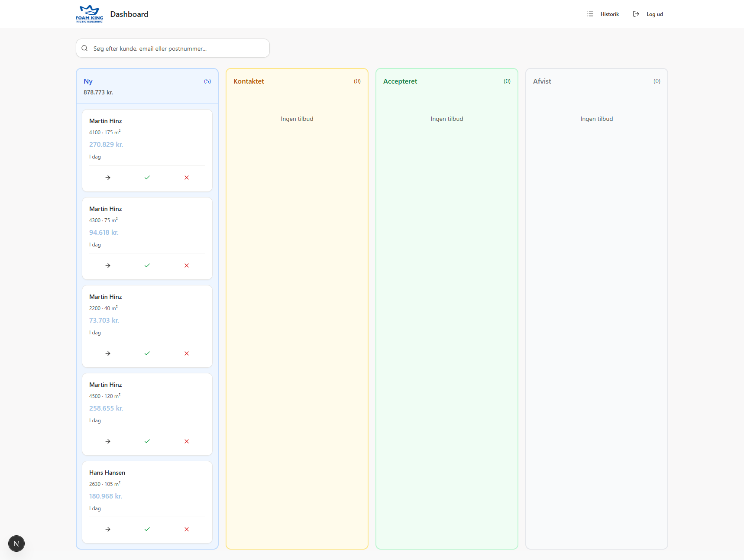Image resolution: width=744 pixels, height=560 pixels.
Task: Reject the 258.655 kr. offer
Action: point(187,441)
